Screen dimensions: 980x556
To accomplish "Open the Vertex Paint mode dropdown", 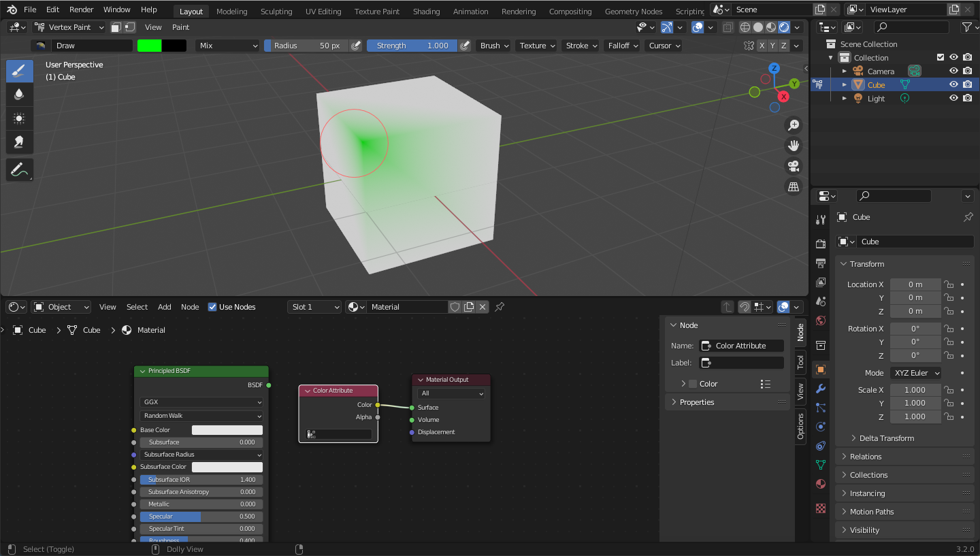I will point(69,27).
